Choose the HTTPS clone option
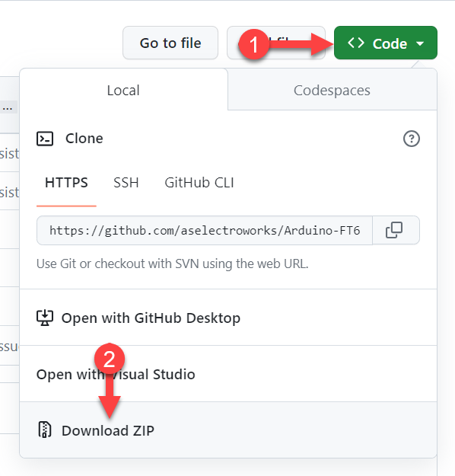 pyautogui.click(x=66, y=183)
